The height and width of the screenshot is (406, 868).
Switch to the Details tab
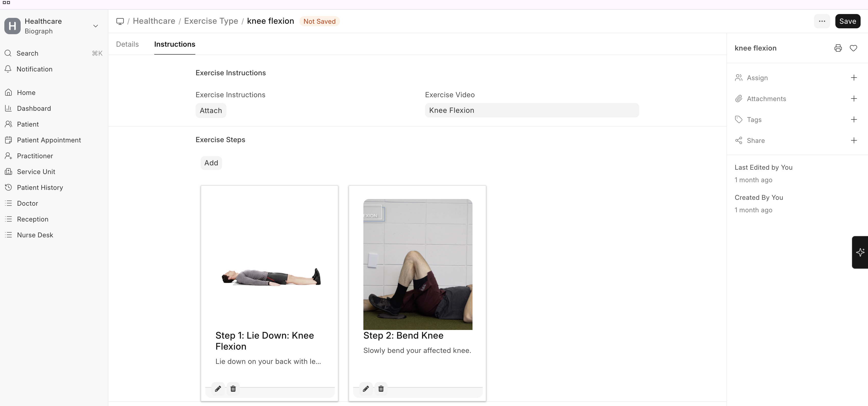(127, 44)
